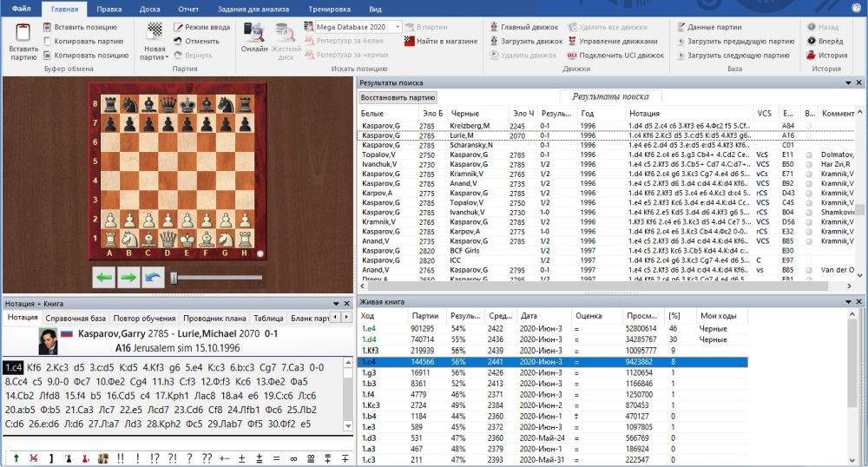Click the move slider under the chessboard
This screenshot has height=467, width=868.
[x=174, y=277]
